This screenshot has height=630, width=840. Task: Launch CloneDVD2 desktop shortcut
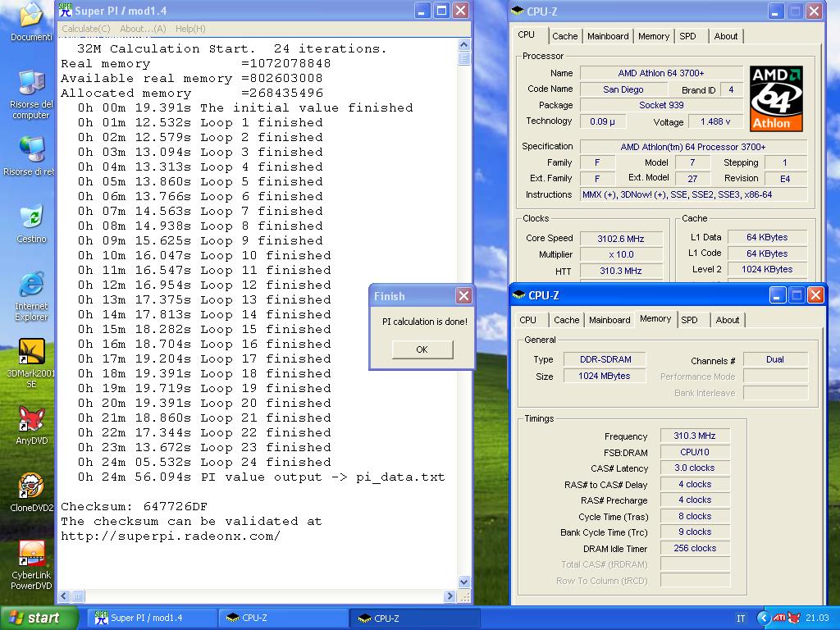(x=31, y=492)
